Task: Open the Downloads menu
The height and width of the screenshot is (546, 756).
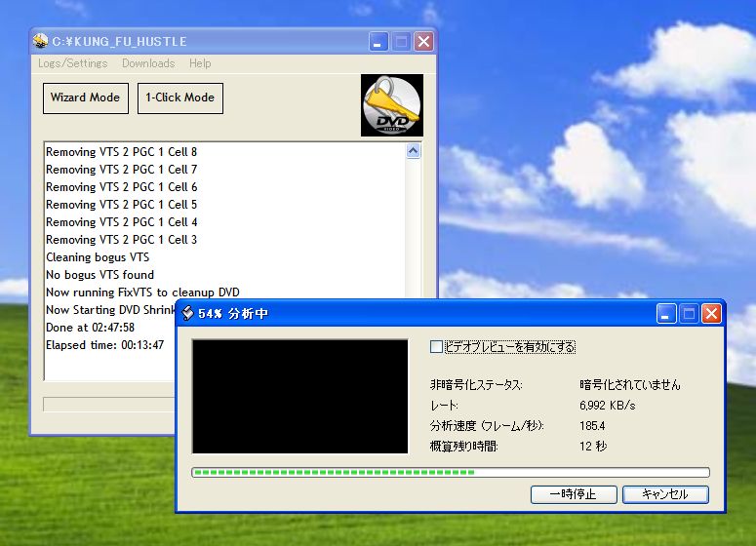Action: [x=148, y=63]
